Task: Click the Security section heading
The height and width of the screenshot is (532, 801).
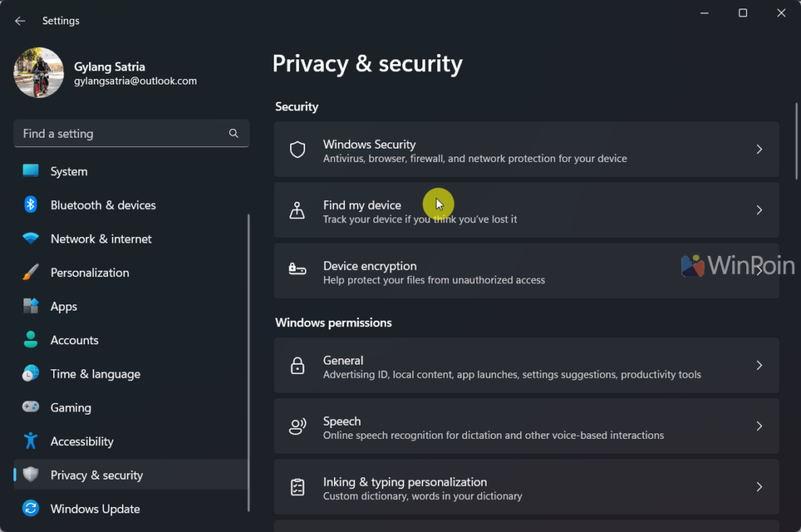Action: click(x=296, y=107)
